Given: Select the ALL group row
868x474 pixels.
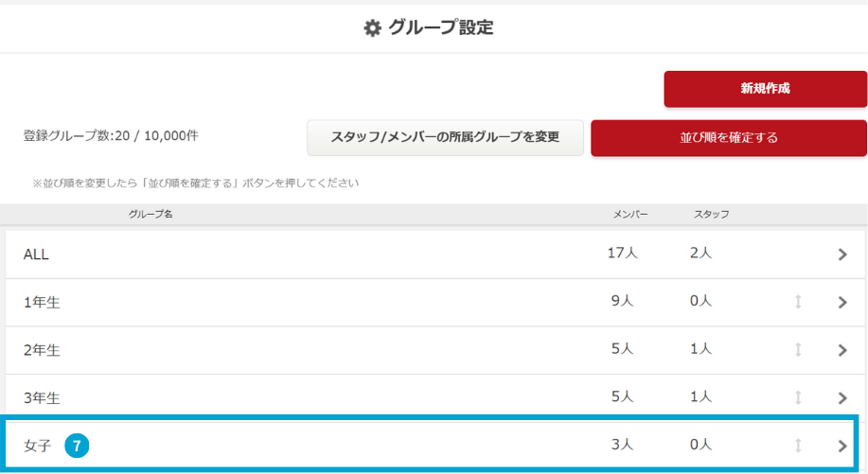Looking at the screenshot, I should coord(36,255).
